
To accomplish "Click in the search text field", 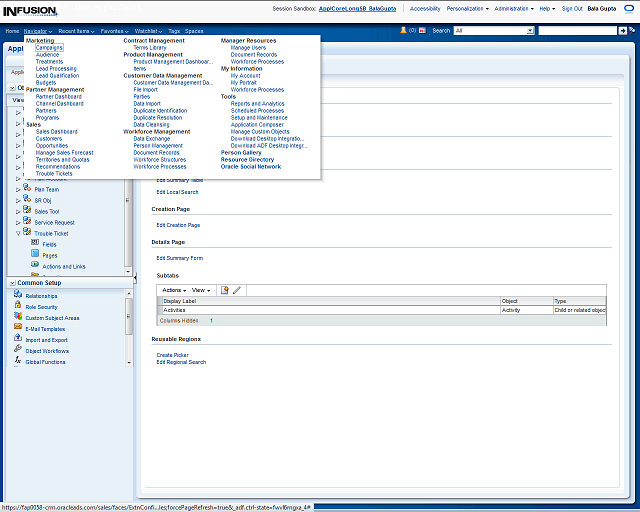I will 576,31.
